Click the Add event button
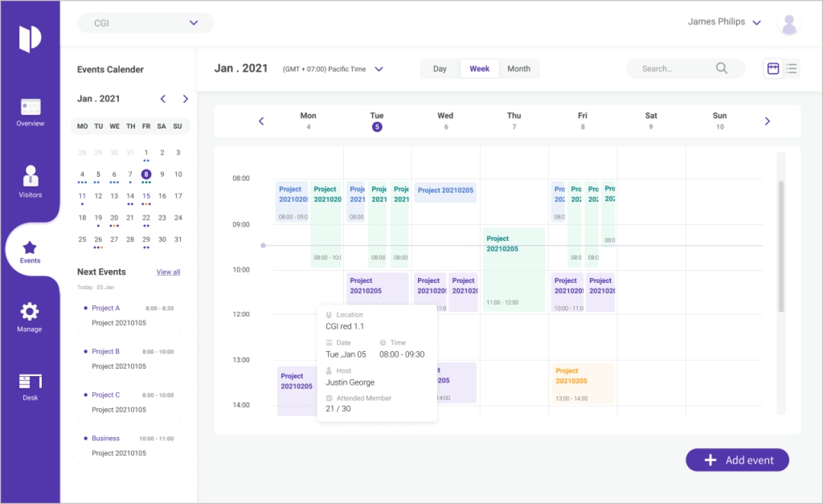823x504 pixels. [x=737, y=460]
